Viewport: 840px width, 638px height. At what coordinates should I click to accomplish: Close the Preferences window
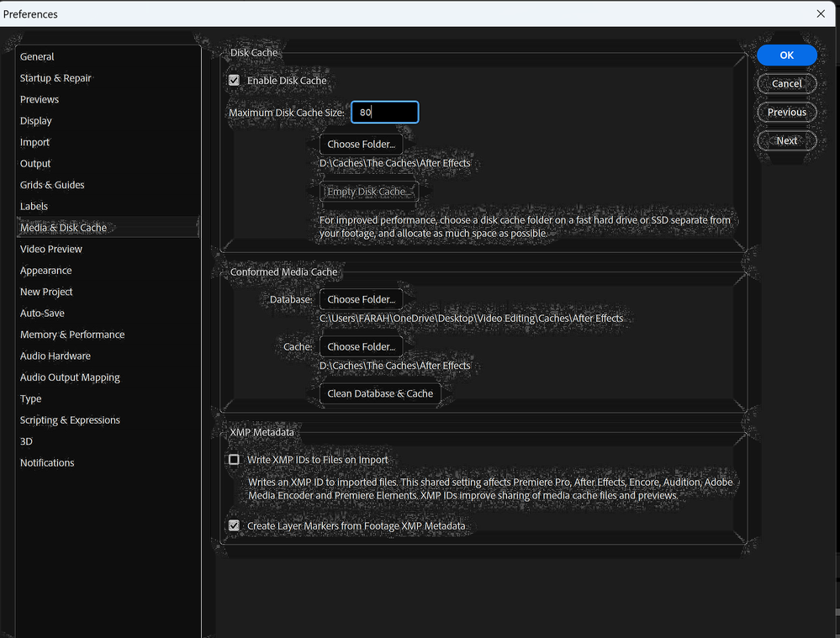pyautogui.click(x=821, y=14)
